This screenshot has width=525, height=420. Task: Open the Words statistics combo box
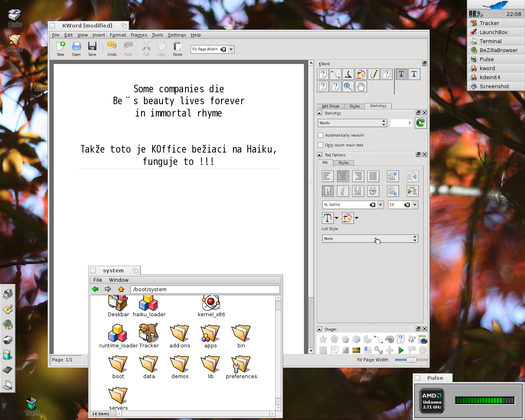point(352,123)
